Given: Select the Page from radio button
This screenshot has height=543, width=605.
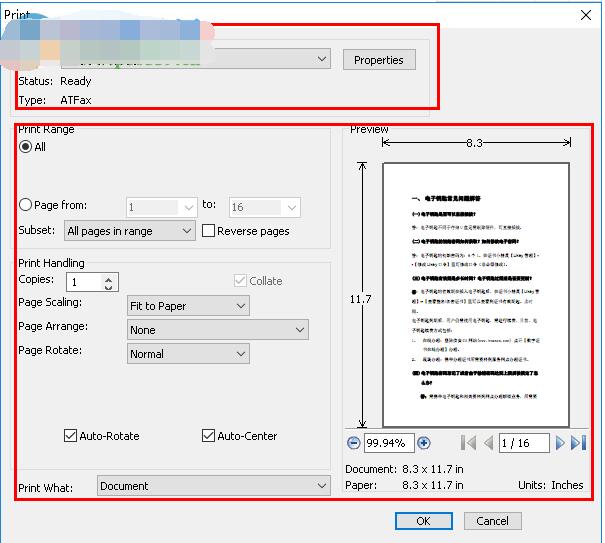Looking at the screenshot, I should tap(26, 205).
